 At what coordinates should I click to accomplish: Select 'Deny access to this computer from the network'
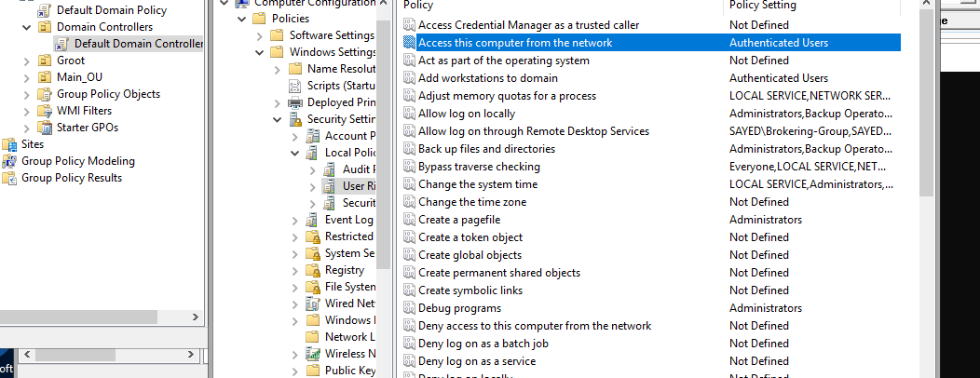pyautogui.click(x=535, y=326)
